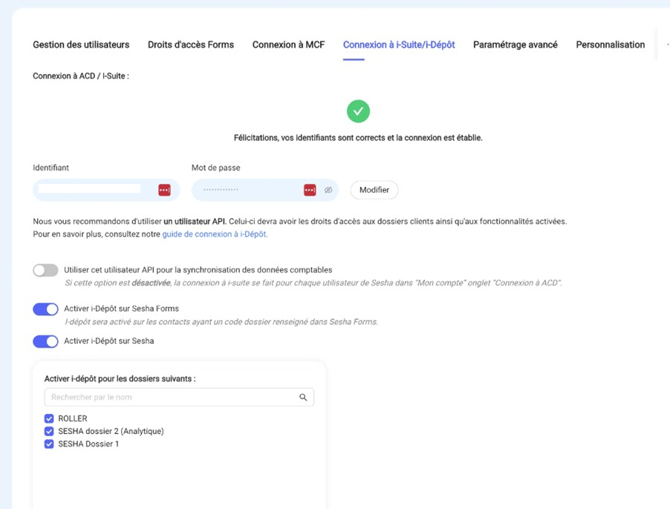This screenshot has height=509, width=670.
Task: Select the Personnalisation tab
Action: click(x=610, y=45)
